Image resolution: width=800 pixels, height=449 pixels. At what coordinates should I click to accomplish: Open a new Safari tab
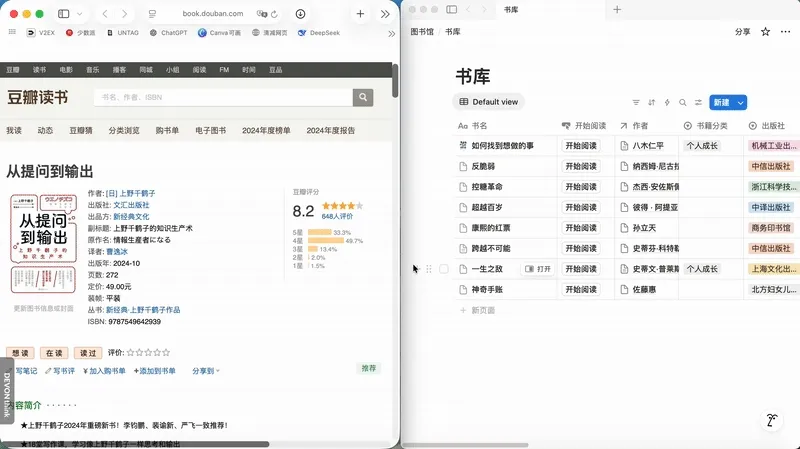(x=360, y=14)
